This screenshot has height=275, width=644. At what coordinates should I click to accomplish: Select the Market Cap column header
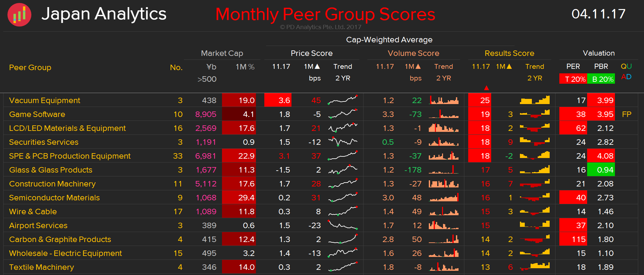pyautogui.click(x=222, y=53)
